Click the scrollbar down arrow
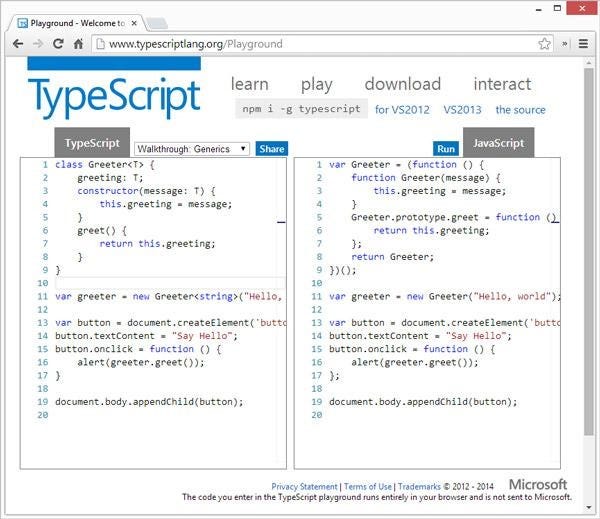The height and width of the screenshot is (519, 600). coord(589,508)
